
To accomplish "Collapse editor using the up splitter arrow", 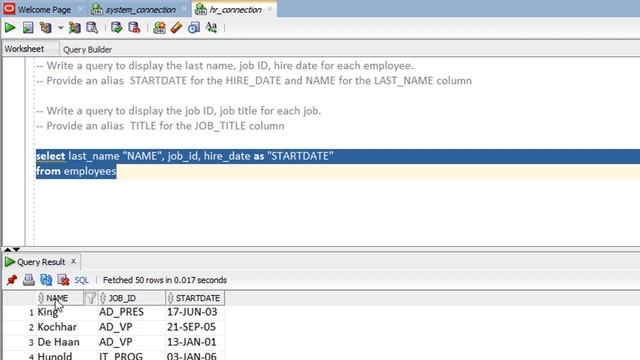I will coord(7,249).
